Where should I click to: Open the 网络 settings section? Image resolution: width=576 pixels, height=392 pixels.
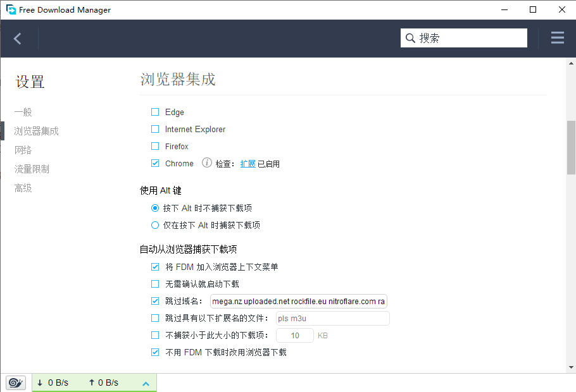(23, 150)
